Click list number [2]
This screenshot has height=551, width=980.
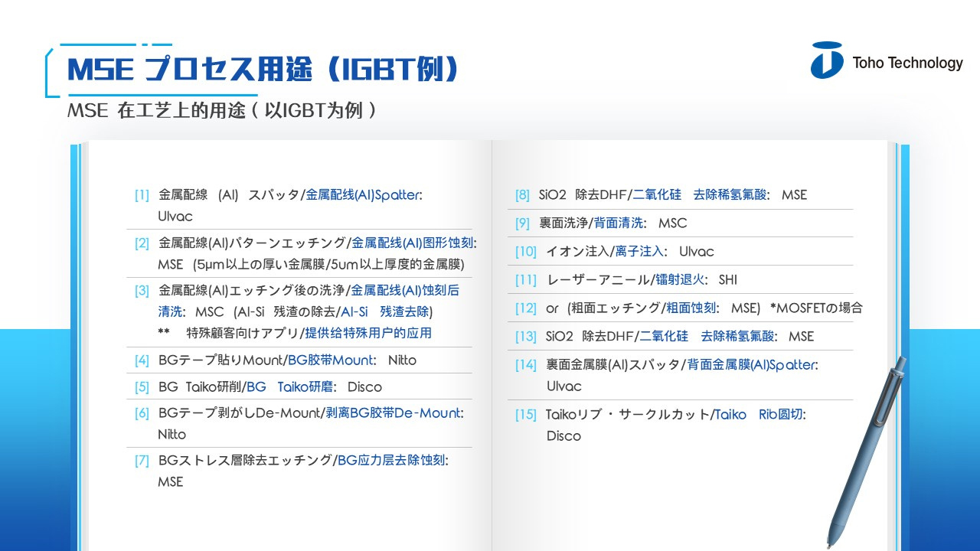pos(142,243)
